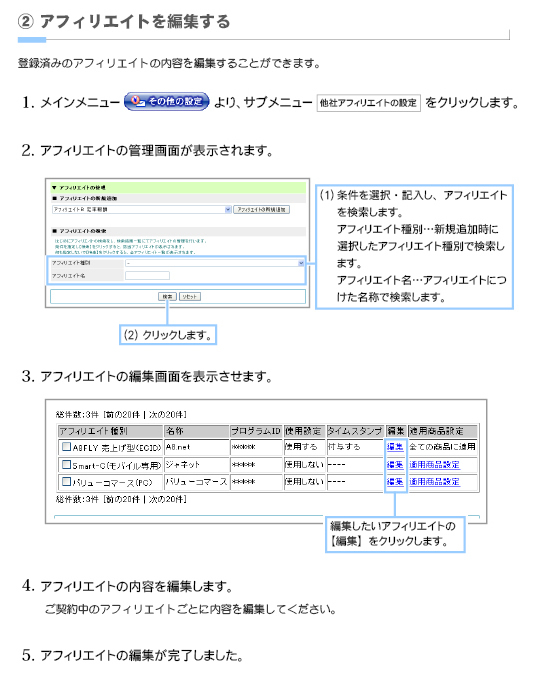This screenshot has width=545, height=685.
Task: Collapse the アフィリエイトの管理 green header triangle
Action: (54, 188)
